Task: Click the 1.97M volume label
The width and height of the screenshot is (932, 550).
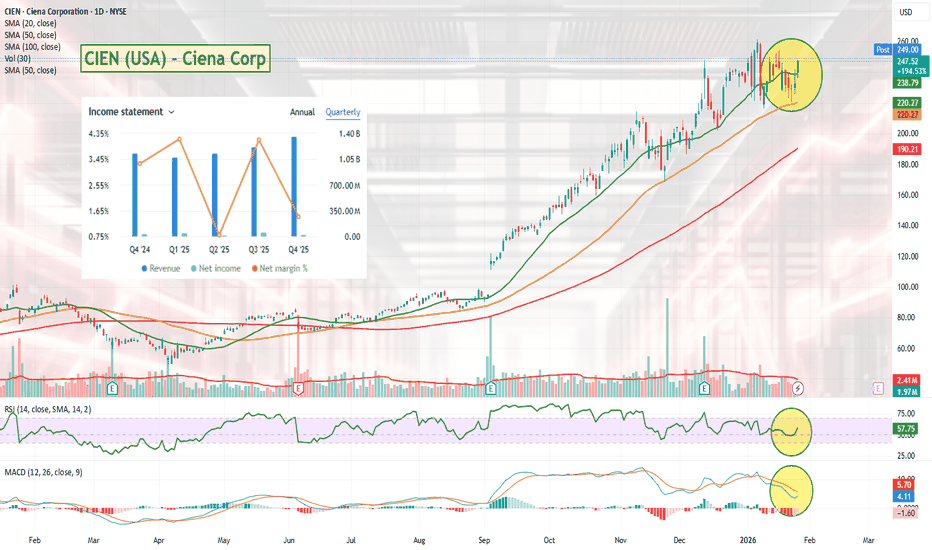Action: [908, 392]
